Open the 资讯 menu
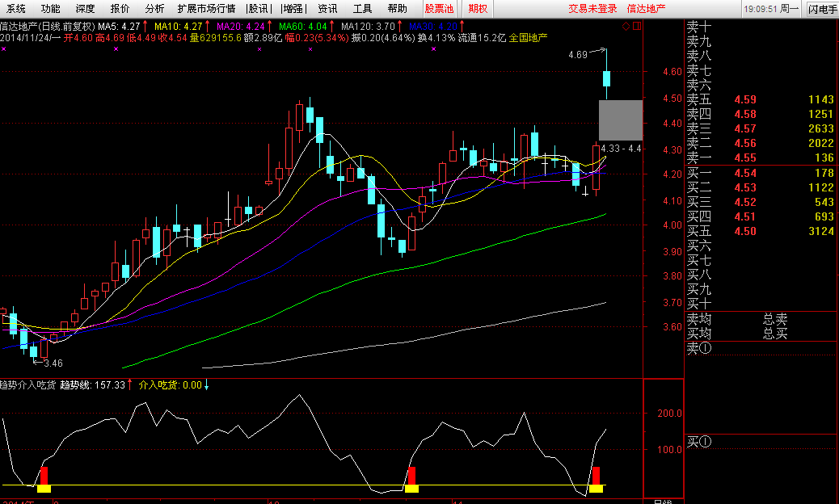This screenshot has height=504, width=839. pos(327,9)
